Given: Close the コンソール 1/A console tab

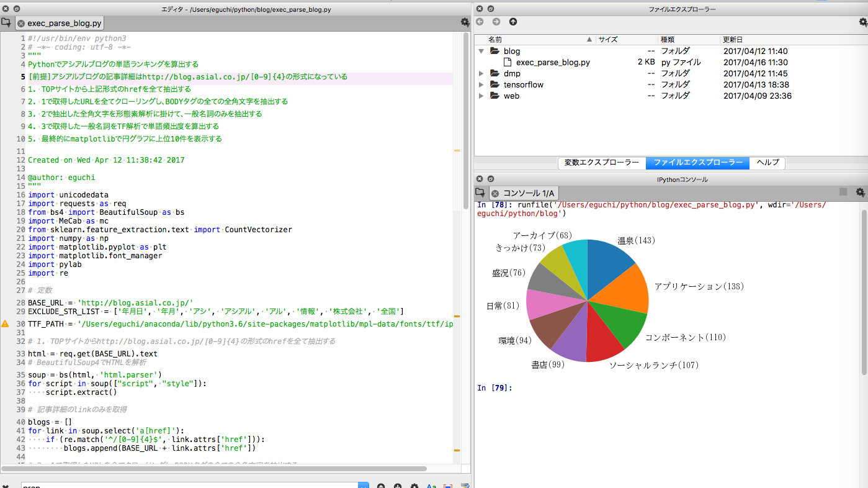Looking at the screenshot, I should [495, 194].
